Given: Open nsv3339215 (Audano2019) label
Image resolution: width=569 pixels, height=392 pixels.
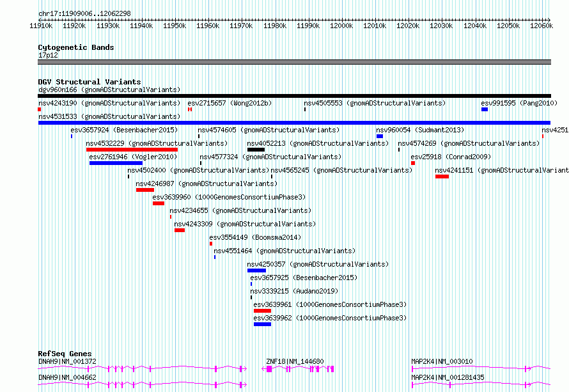Looking at the screenshot, I should pyautogui.click(x=294, y=291).
